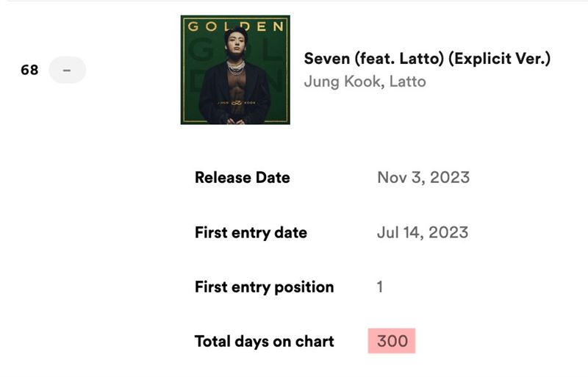Image resolution: width=588 pixels, height=377 pixels.
Task: Click the grey pill behind the dash
Action: (68, 70)
